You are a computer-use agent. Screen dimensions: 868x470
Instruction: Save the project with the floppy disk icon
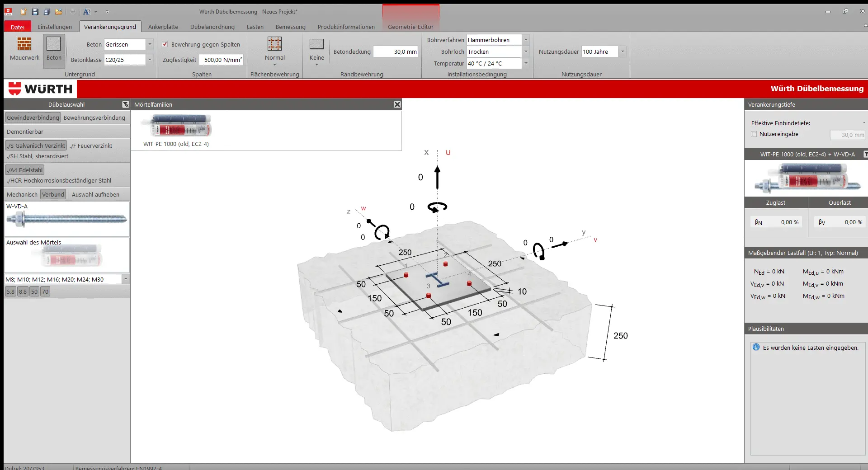35,11
